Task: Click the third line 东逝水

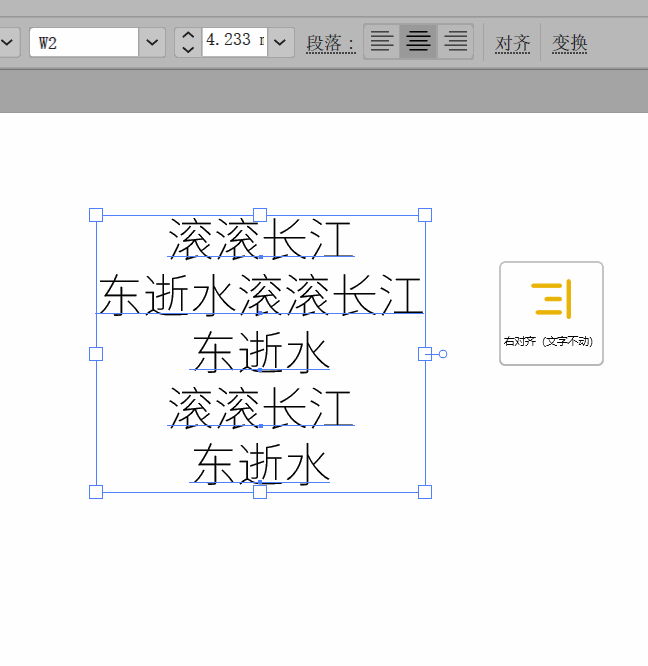Action: (260, 352)
